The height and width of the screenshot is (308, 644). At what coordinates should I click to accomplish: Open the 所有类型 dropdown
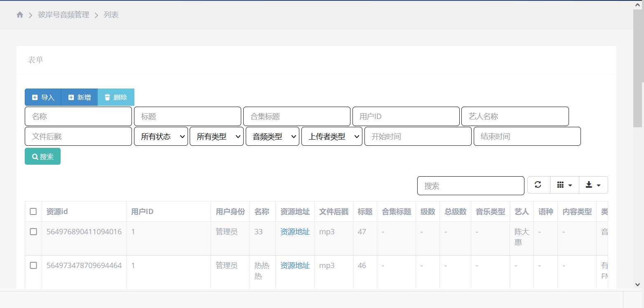pyautogui.click(x=217, y=136)
